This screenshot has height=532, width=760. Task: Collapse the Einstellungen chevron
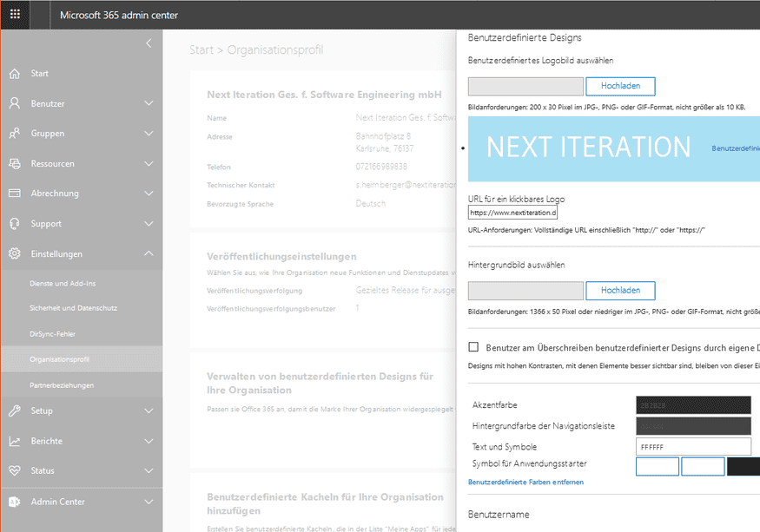click(149, 253)
